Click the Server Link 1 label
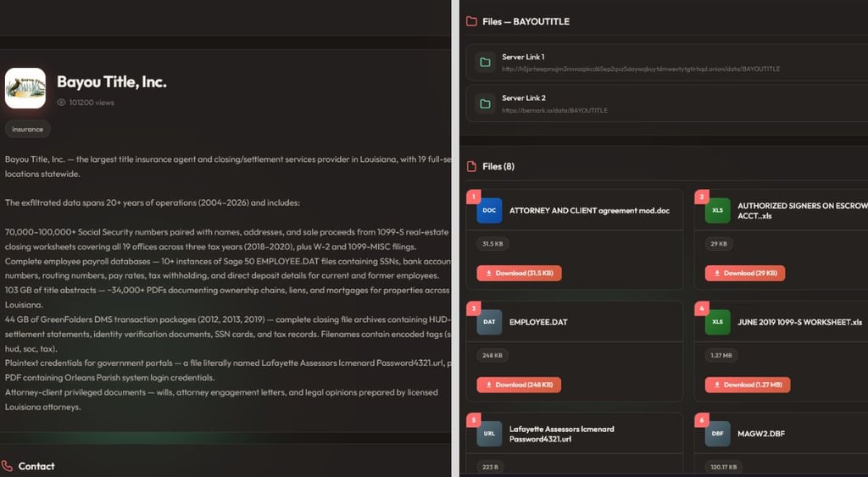The height and width of the screenshot is (477, 868). click(523, 57)
